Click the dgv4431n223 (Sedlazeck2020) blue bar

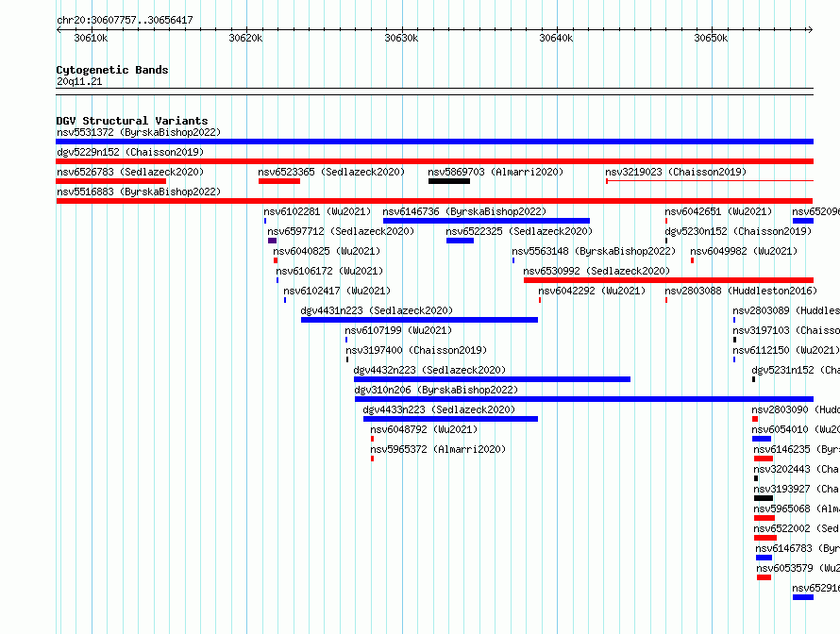pos(419,320)
